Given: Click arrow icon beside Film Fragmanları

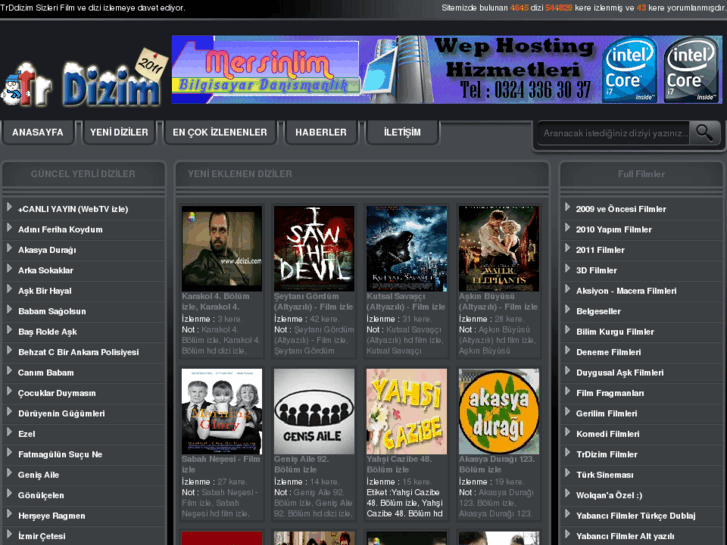Looking at the screenshot, I should [568, 391].
